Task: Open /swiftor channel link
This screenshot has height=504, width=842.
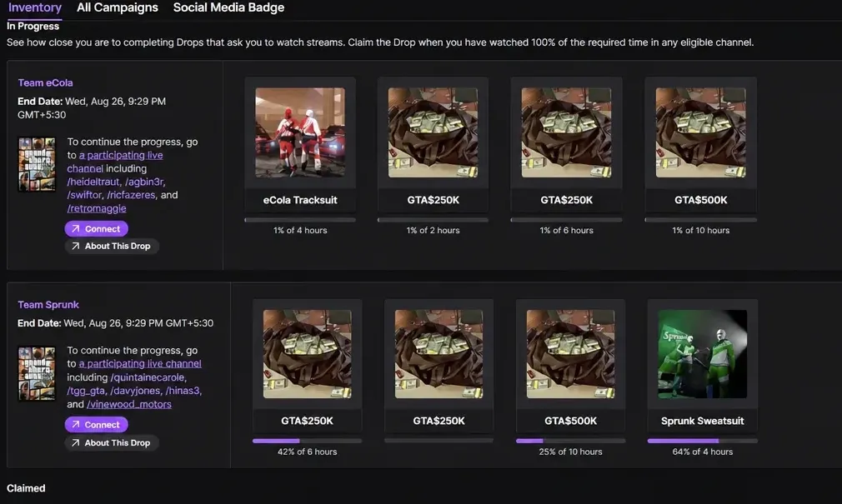Action: pyautogui.click(x=84, y=195)
